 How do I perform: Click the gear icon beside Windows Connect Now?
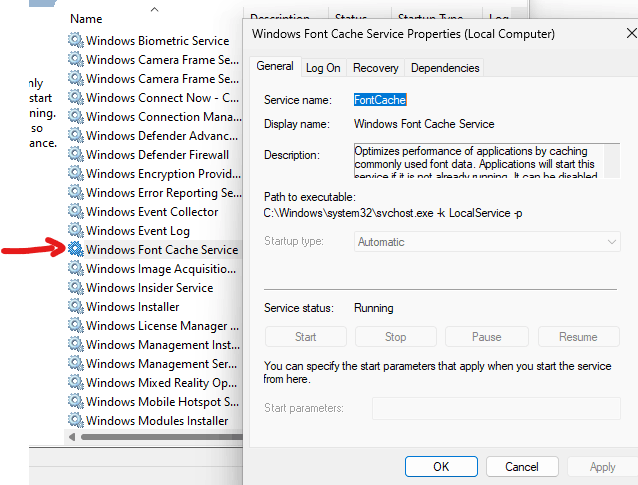[76, 97]
